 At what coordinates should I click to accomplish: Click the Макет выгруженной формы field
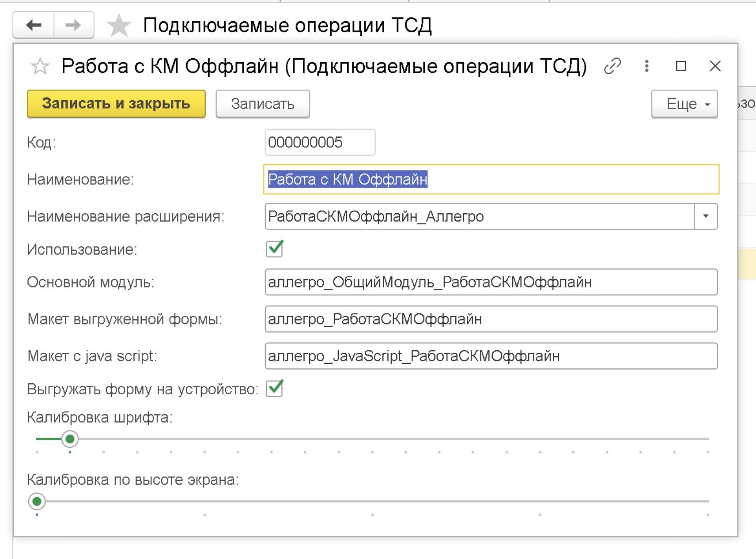[491, 319]
